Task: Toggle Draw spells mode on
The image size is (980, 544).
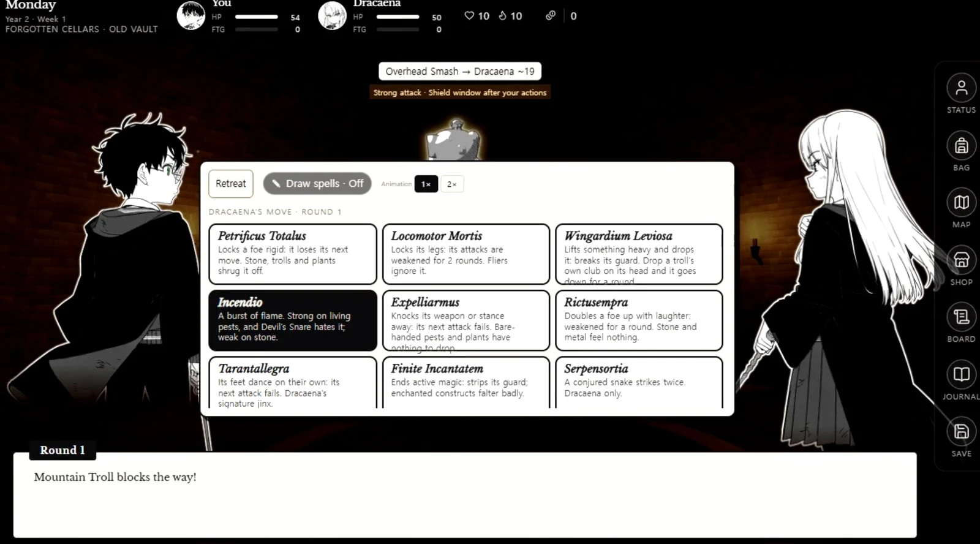Action: [317, 184]
